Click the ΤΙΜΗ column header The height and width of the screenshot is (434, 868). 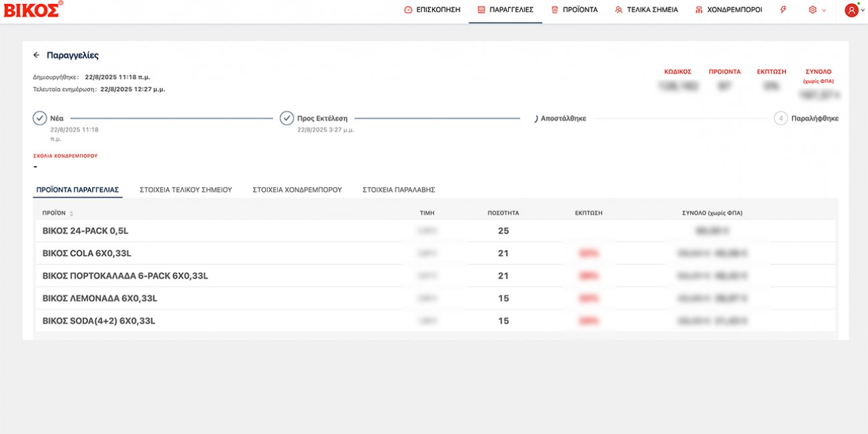point(427,213)
